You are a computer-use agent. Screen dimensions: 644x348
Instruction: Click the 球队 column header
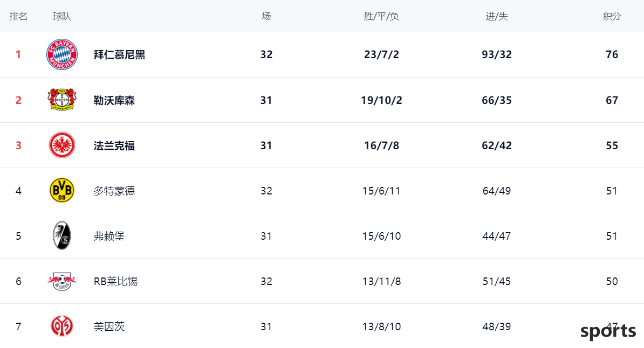[62, 16]
